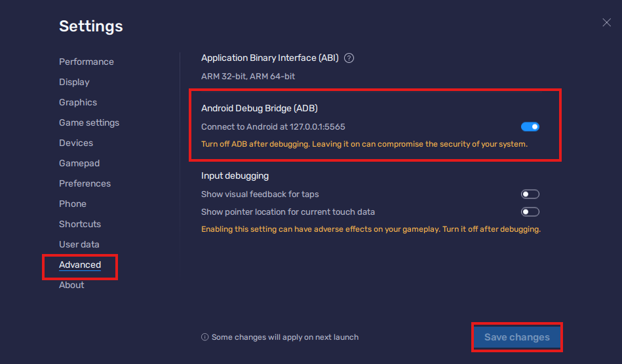Select the Advanced settings tab
This screenshot has width=622, height=364.
(x=80, y=264)
